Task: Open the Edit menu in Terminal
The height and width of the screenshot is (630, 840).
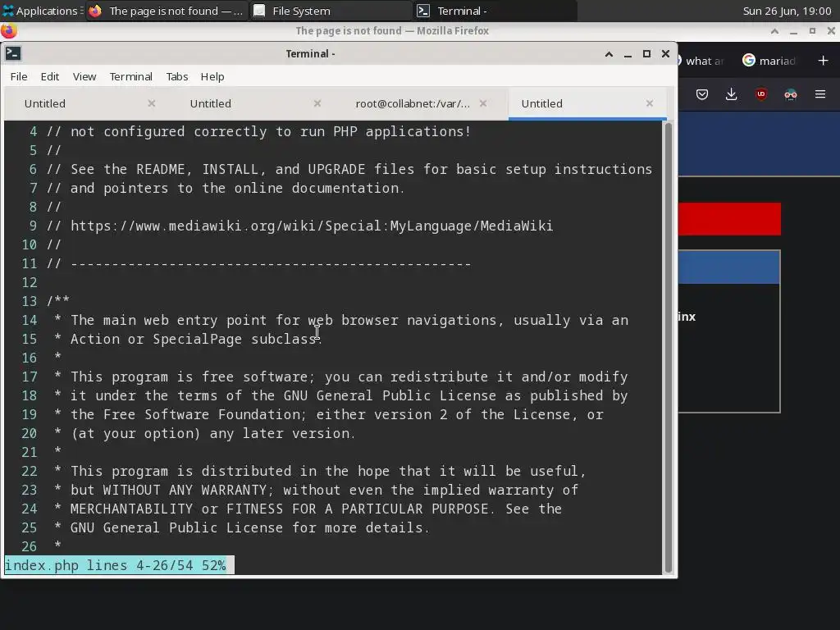Action: 50,76
